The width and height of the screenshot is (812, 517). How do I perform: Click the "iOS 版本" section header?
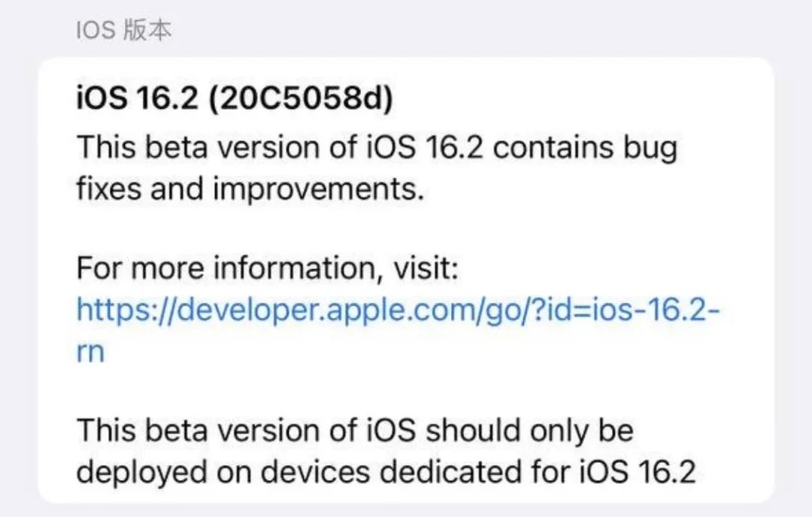click(x=123, y=31)
